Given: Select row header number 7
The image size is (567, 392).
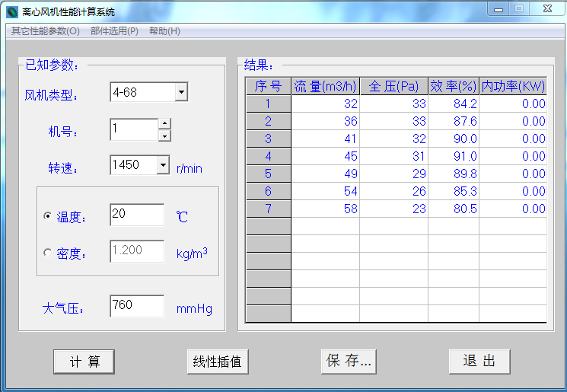Looking at the screenshot, I should [269, 209].
